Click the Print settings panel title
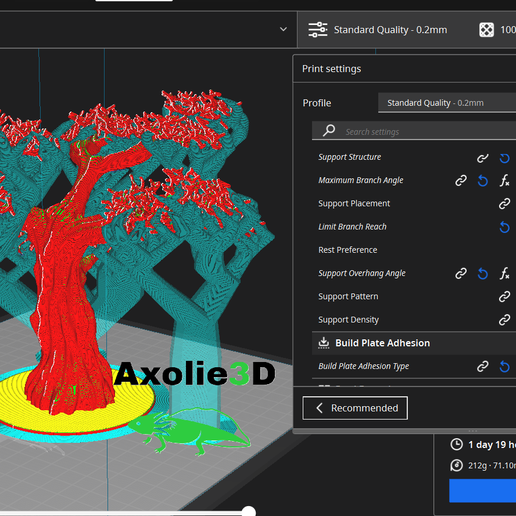This screenshot has height=516, width=516. pyautogui.click(x=332, y=69)
